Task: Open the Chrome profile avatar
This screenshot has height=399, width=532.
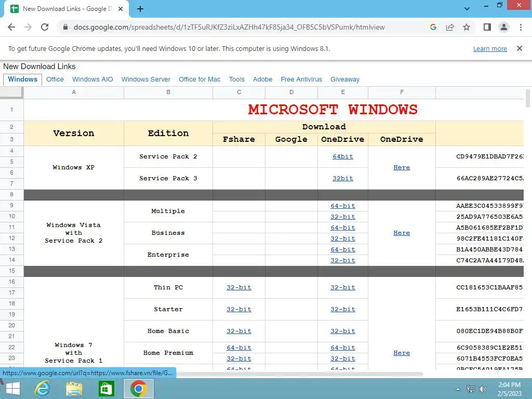Action: coord(504,27)
